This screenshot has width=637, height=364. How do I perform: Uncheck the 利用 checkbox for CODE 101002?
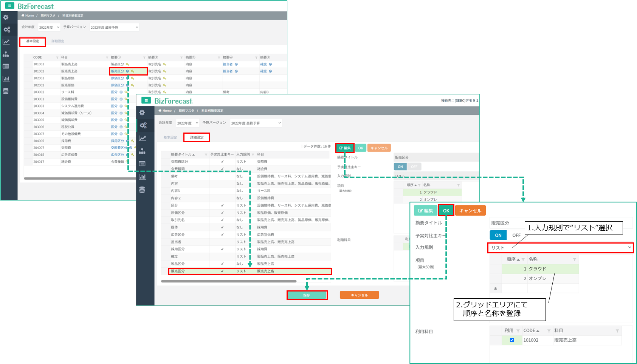coord(512,340)
